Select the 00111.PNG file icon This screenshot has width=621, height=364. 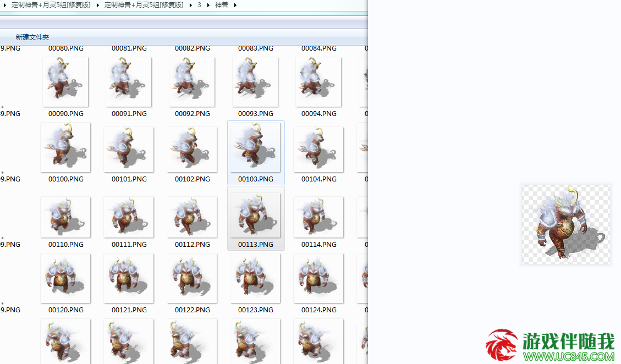[129, 217]
